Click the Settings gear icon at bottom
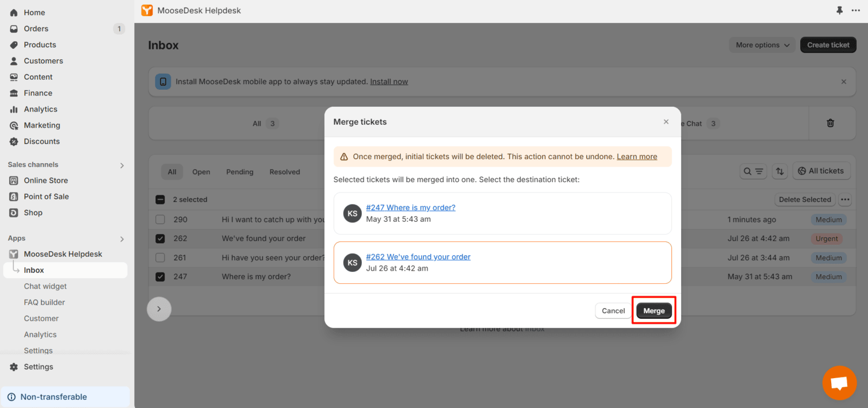Viewport: 868px width, 408px height. [14, 367]
